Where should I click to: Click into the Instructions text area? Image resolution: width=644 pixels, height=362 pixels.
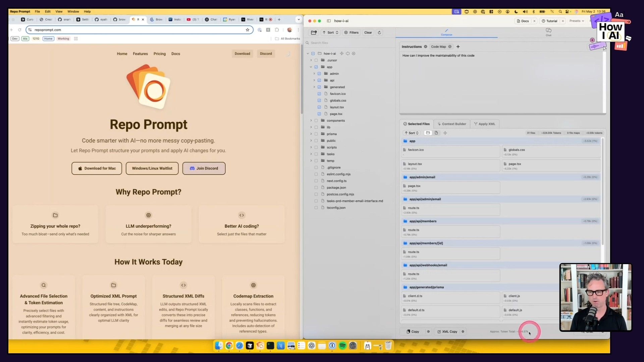tap(502, 82)
